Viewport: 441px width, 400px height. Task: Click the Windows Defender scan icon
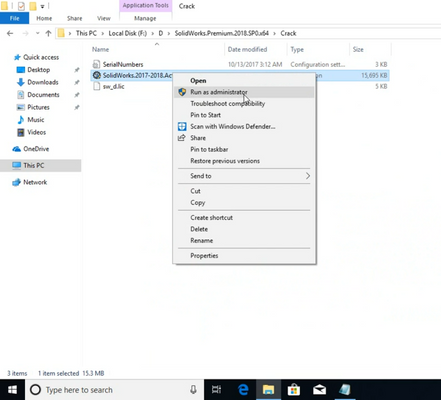[182, 126]
